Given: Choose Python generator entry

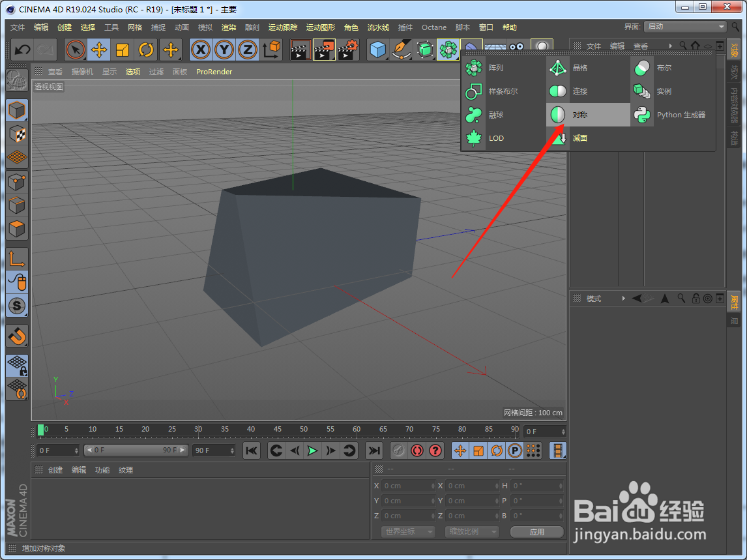Looking at the screenshot, I should click(672, 115).
